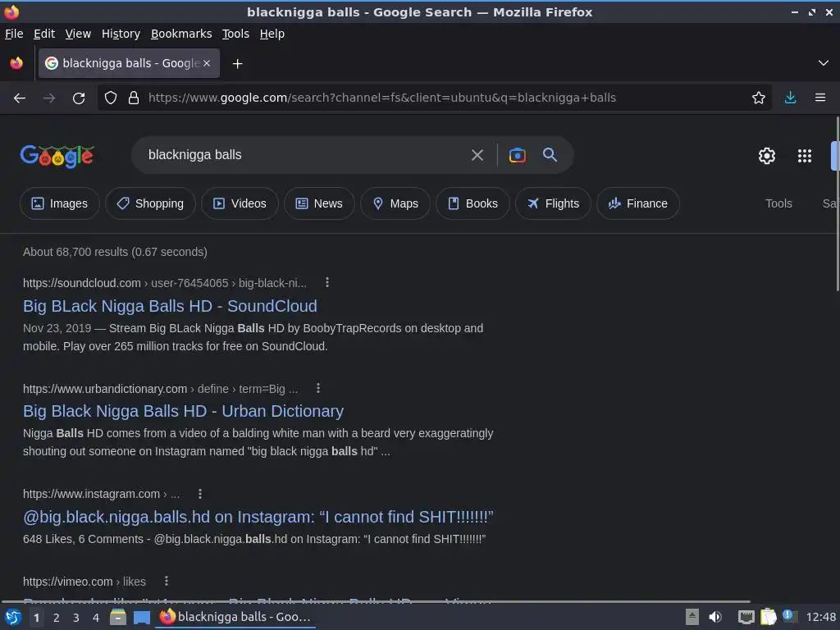Switch to Books results
The image size is (840, 630).
(473, 203)
